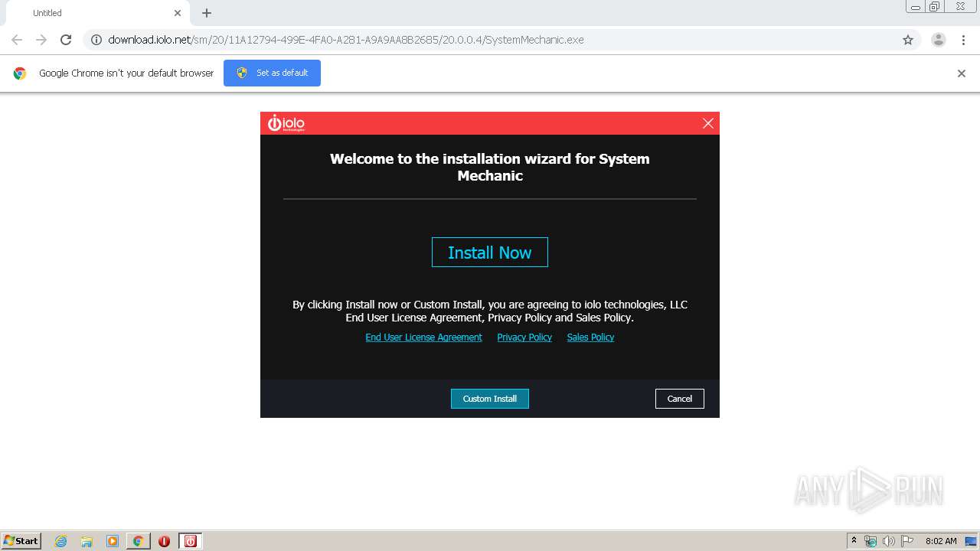
Task: Open a new browser tab
Action: (207, 13)
